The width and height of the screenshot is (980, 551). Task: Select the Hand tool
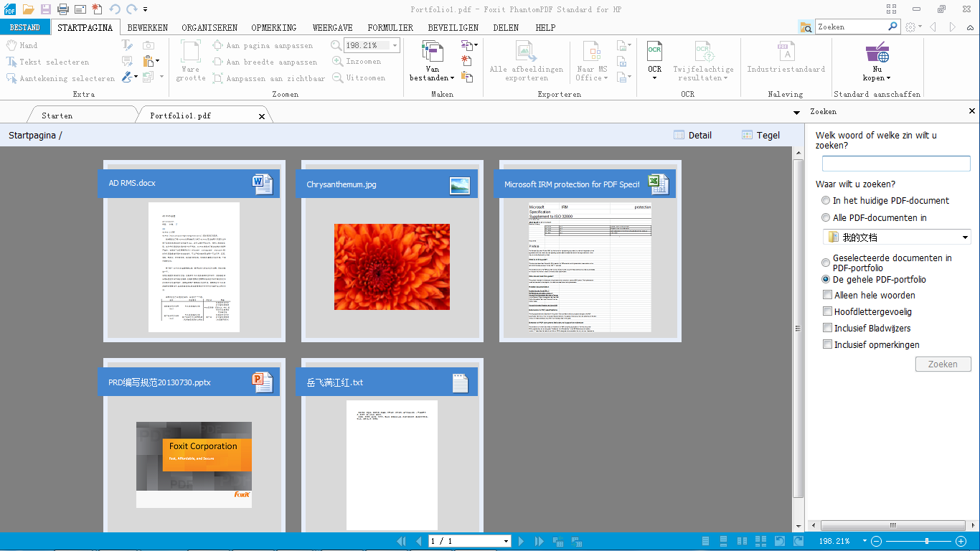click(22, 45)
